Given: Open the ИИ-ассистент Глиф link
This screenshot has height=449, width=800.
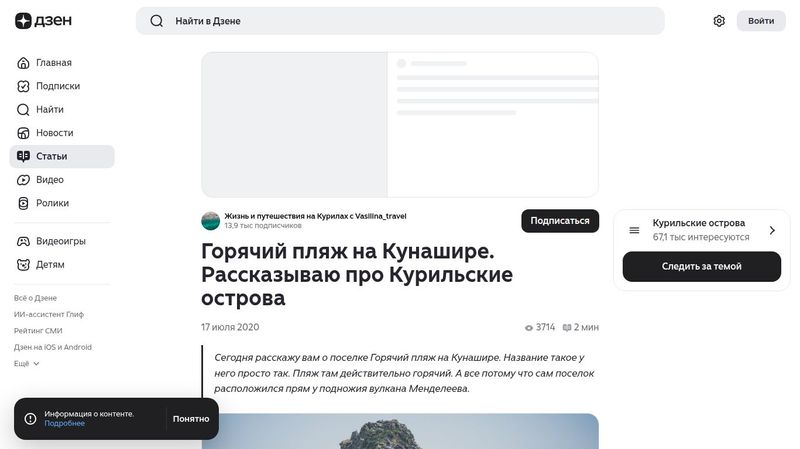Looking at the screenshot, I should [48, 314].
